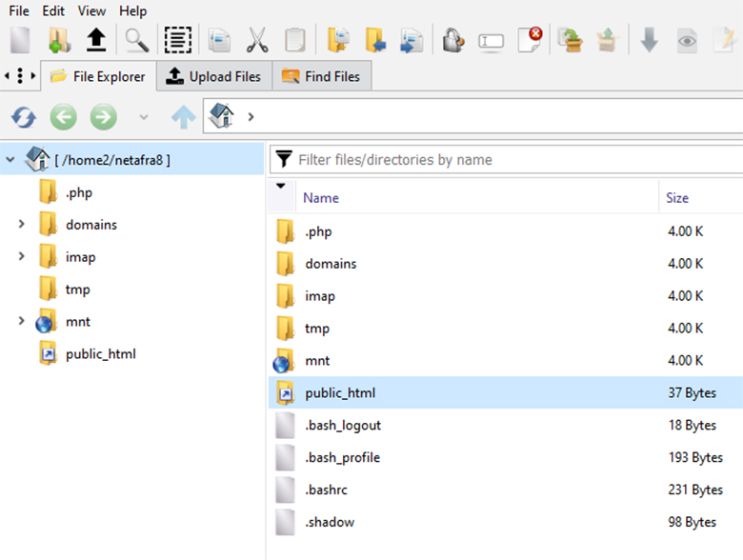Click the green Forward arrow button
The image size is (743, 560).
(103, 116)
